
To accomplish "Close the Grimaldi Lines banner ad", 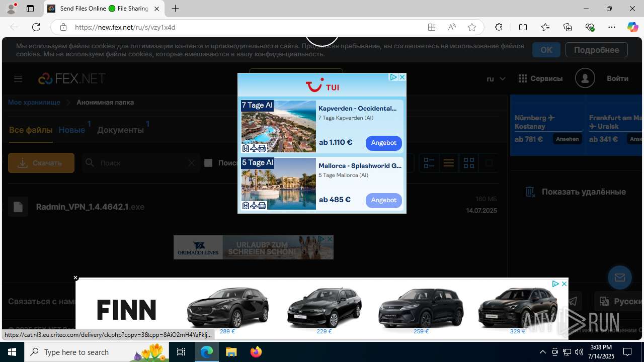I will point(330,239).
